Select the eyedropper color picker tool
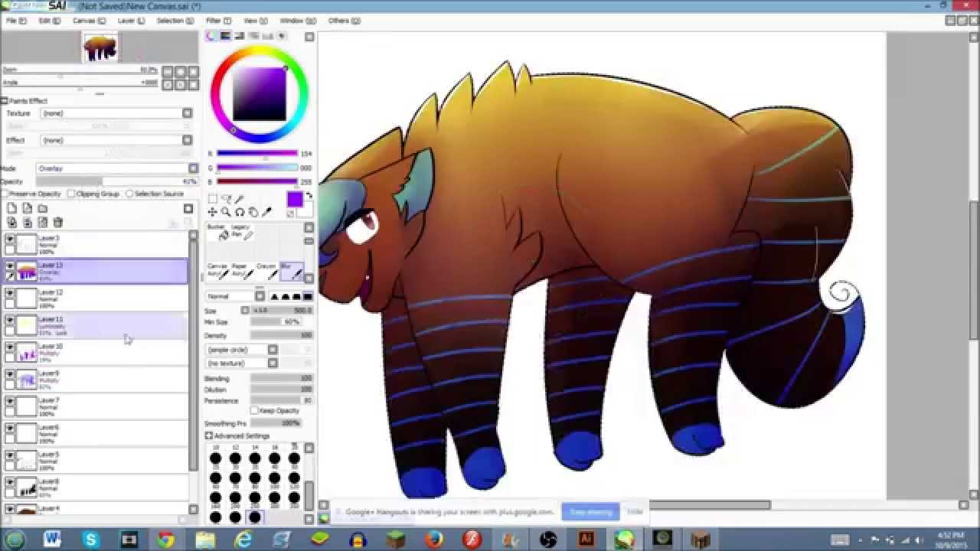 (x=267, y=213)
